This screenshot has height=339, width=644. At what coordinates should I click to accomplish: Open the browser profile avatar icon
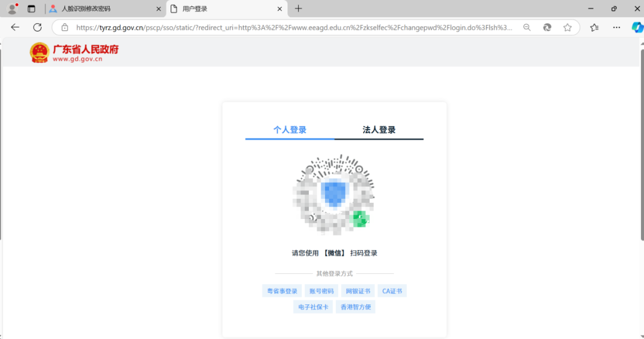[13, 8]
